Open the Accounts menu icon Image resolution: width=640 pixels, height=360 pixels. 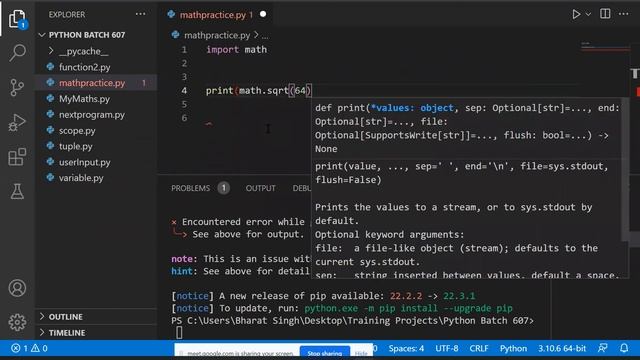tap(17, 288)
